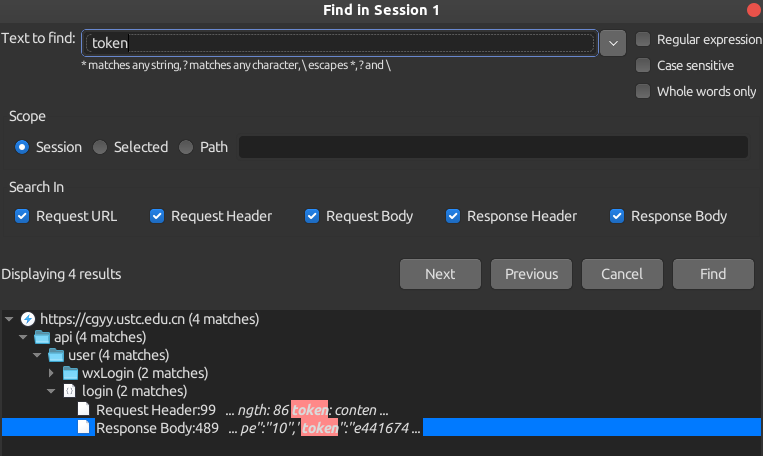Click the login JSON file icon
This screenshot has width=763, height=456.
pos(70,391)
